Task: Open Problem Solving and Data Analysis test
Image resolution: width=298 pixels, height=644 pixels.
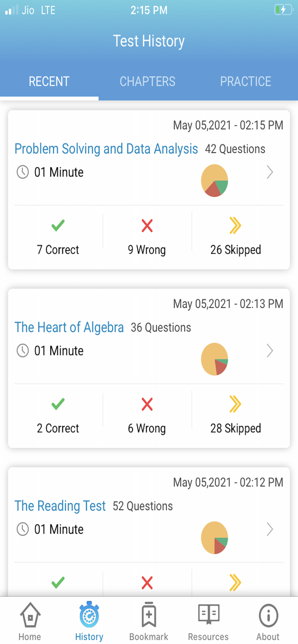Action: tap(106, 149)
